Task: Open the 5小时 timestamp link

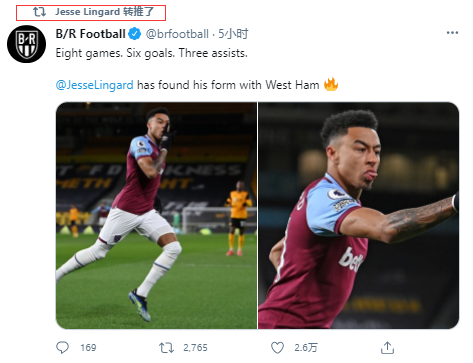Action: 233,34
